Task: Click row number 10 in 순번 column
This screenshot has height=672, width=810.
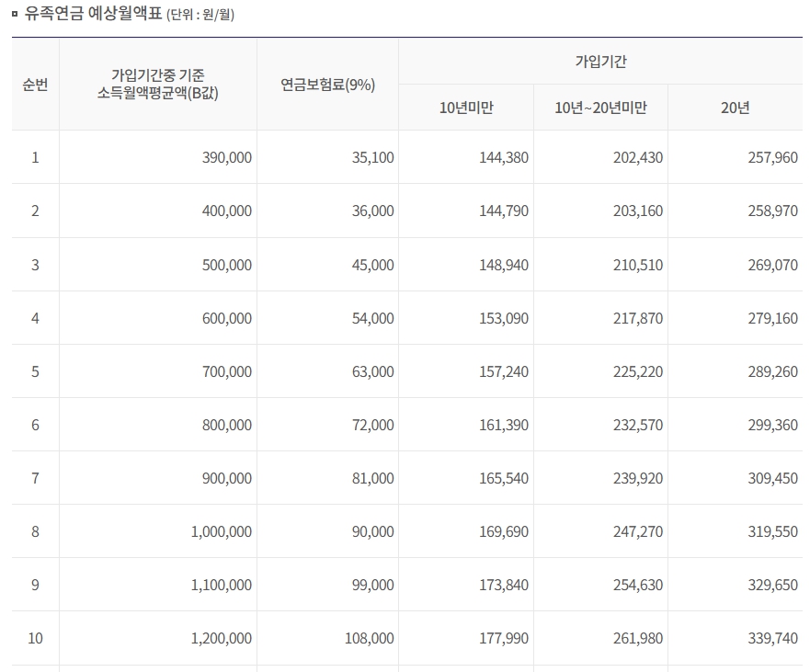Action: 35,638
